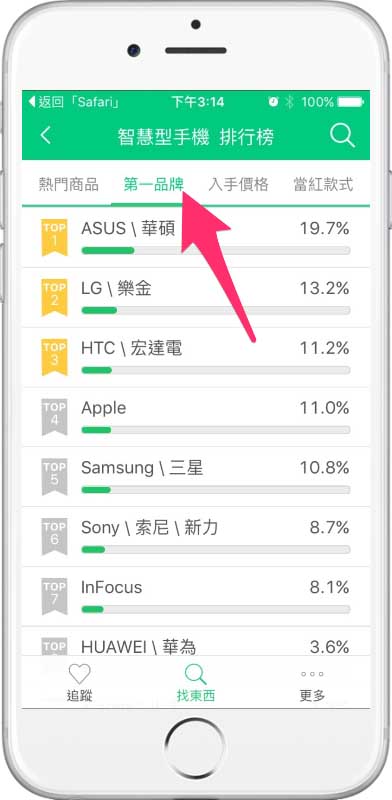Select the 第一品牌 tab
Image resolution: width=392 pixels, height=800 pixels.
click(x=154, y=184)
